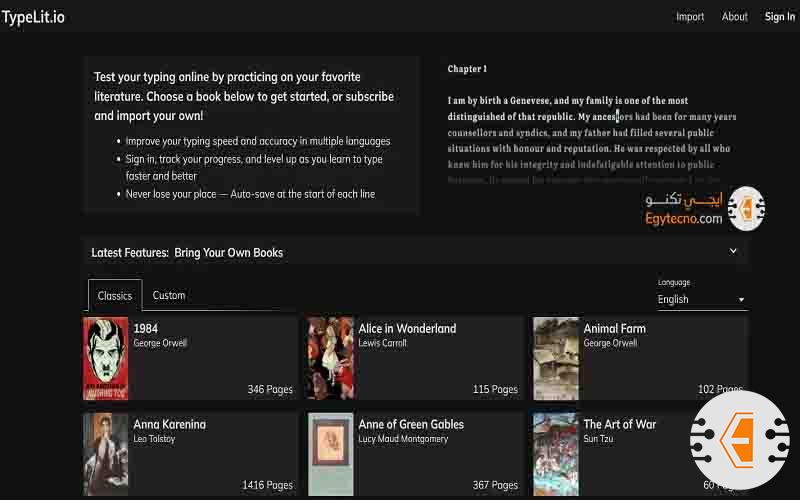Click the 346 Pages count text
This screenshot has width=800, height=500.
(x=270, y=389)
